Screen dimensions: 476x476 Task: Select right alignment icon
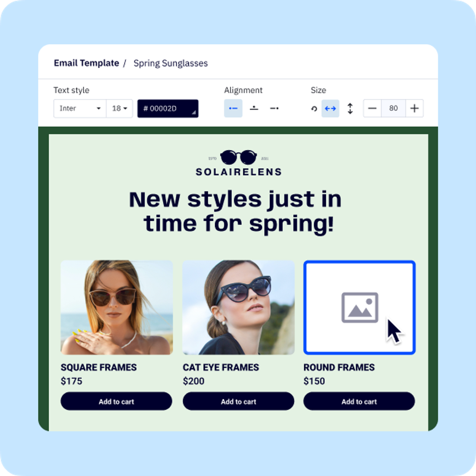(274, 108)
